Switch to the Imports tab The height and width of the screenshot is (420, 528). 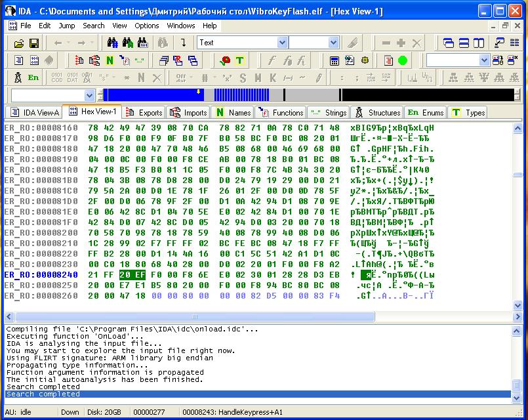point(188,112)
